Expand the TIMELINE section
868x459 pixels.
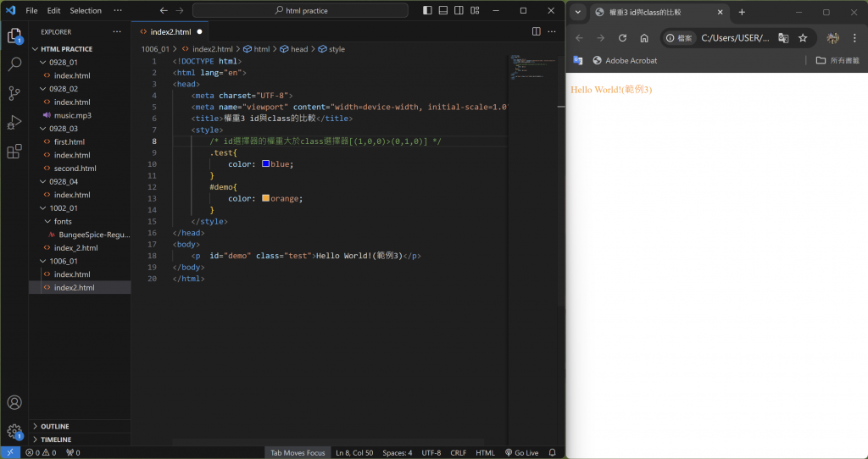[56, 440]
